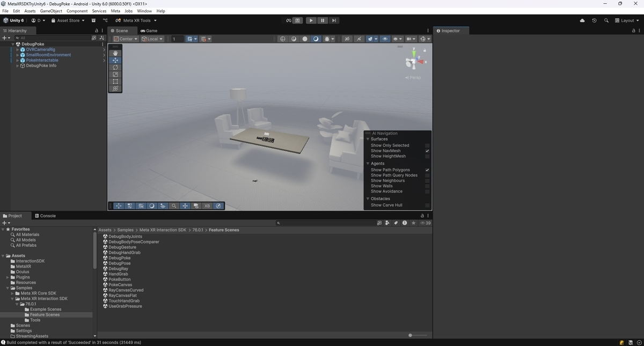The height and width of the screenshot is (346, 644).
Task: Open the Layout dropdown
Action: [627, 20]
